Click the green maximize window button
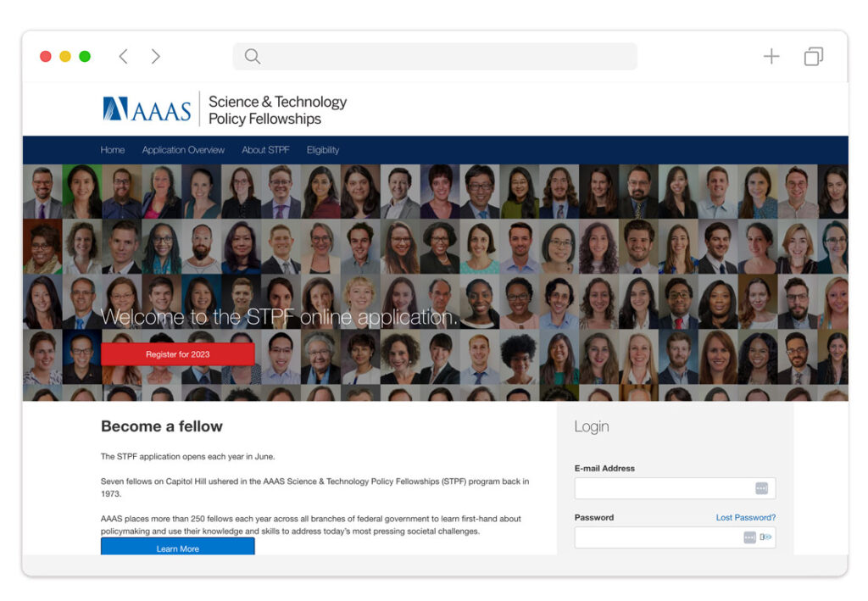 point(85,57)
